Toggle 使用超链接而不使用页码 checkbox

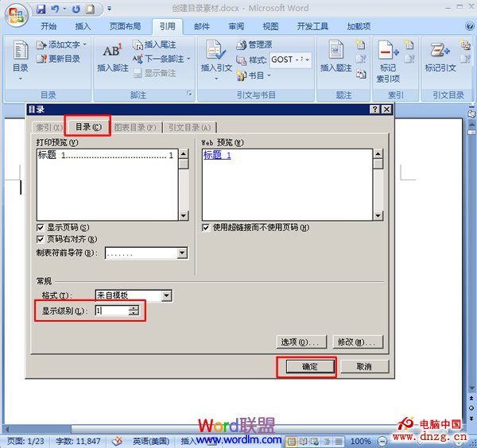205,228
